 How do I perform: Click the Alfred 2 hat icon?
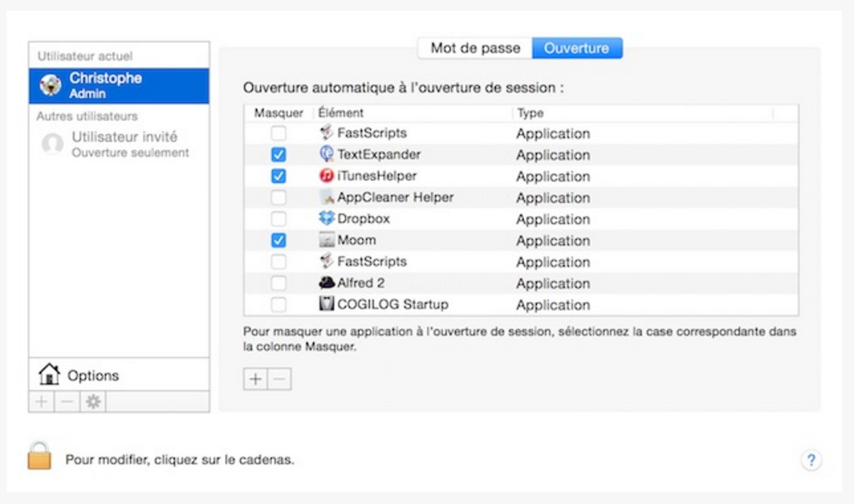[327, 283]
